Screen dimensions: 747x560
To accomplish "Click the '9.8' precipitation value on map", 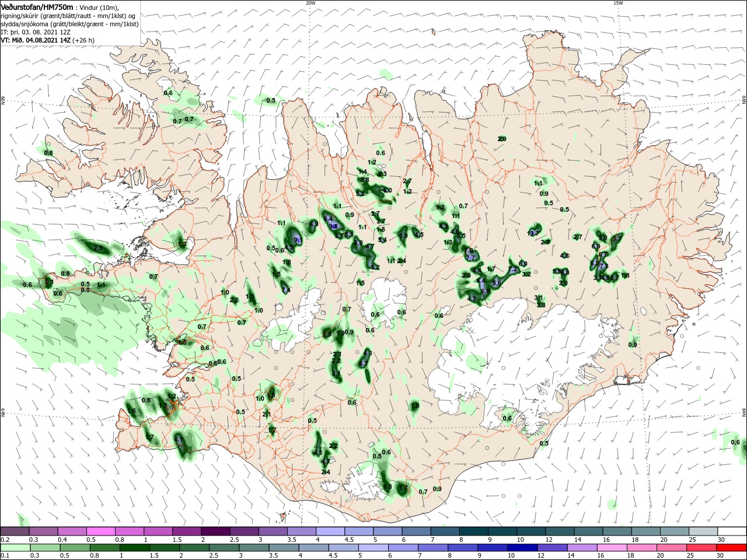I will pos(333,226).
